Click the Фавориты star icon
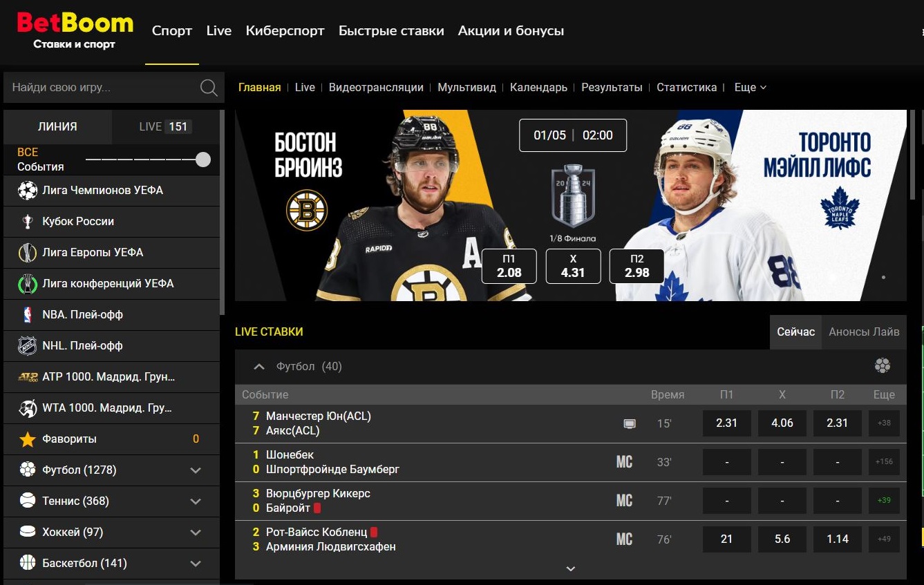Image resolution: width=924 pixels, height=585 pixels. [28, 439]
